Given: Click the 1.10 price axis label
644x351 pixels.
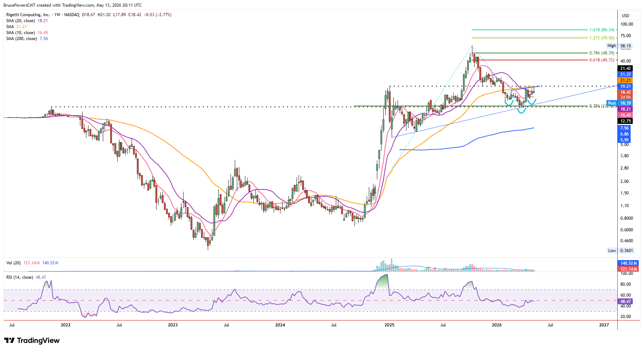Looking at the screenshot, I should point(624,206).
